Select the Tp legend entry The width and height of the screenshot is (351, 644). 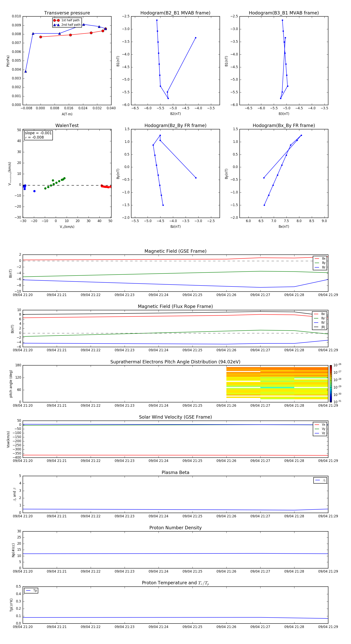point(31,591)
